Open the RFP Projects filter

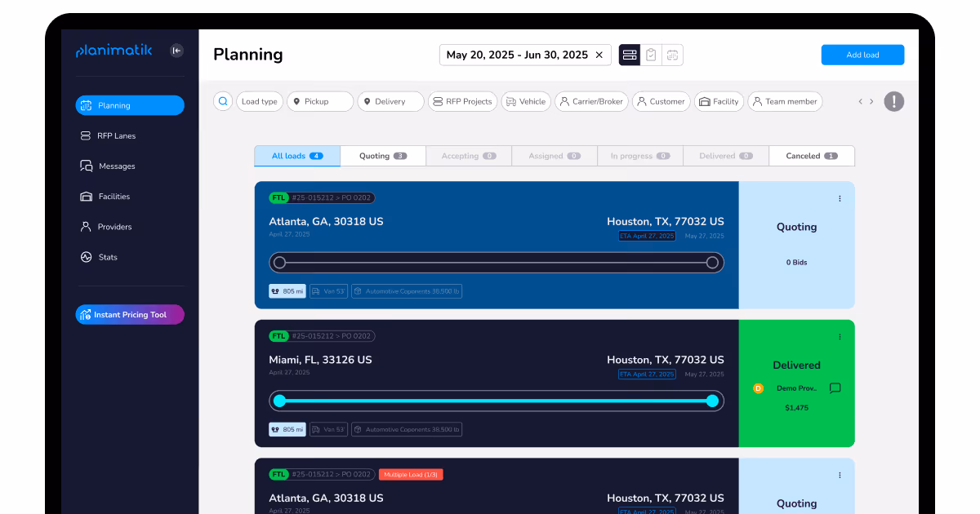click(x=462, y=101)
